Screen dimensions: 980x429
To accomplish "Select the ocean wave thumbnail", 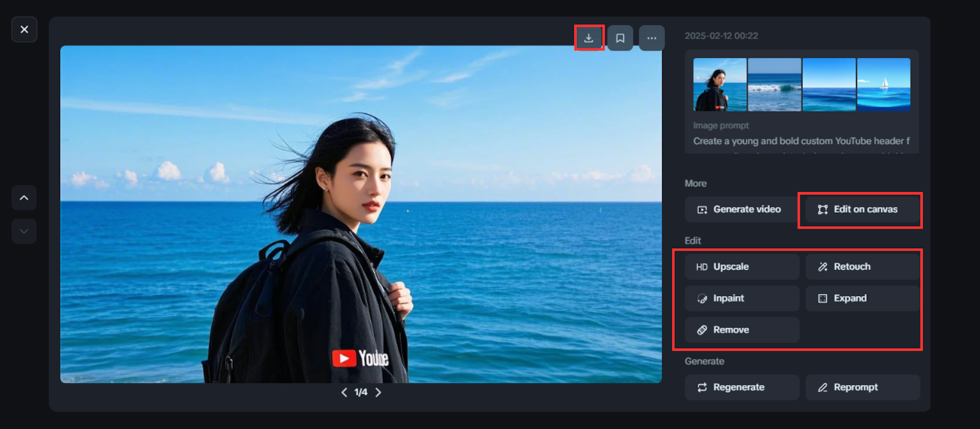I will [x=774, y=85].
